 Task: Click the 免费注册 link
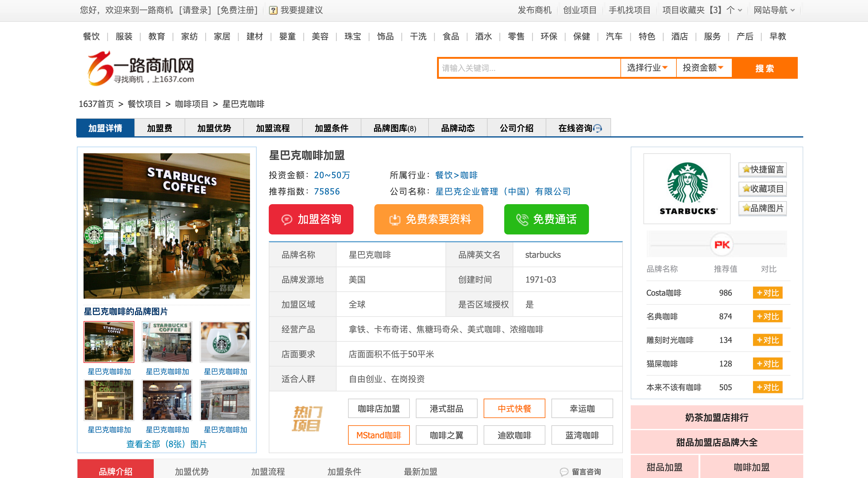237,11
